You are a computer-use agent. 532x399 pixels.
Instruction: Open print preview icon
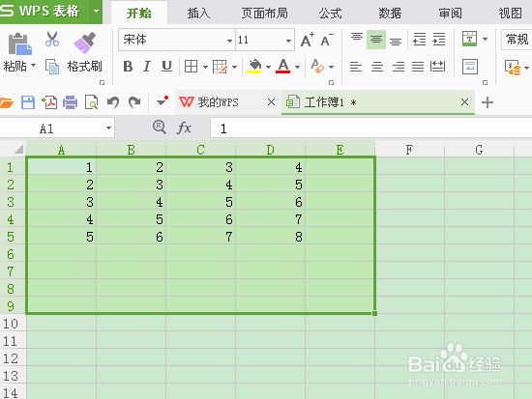(x=91, y=102)
